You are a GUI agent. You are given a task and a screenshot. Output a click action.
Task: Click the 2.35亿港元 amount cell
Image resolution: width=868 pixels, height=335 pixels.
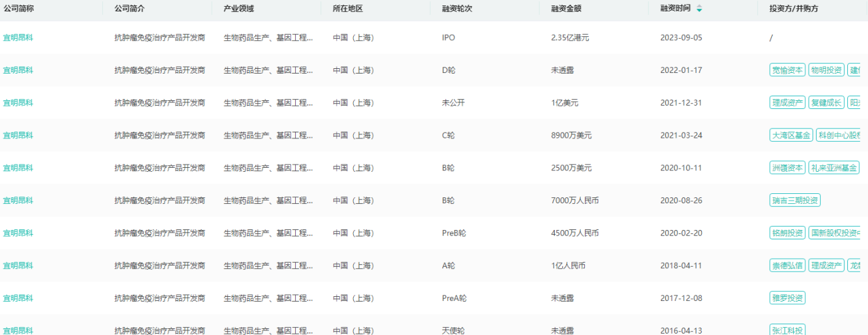click(570, 37)
